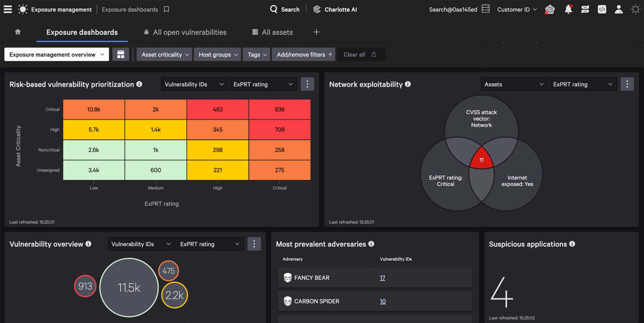Image resolution: width=644 pixels, height=323 pixels.
Task: Select the yellow 5.7k High/Low heatmap cell
Action: 94,130
